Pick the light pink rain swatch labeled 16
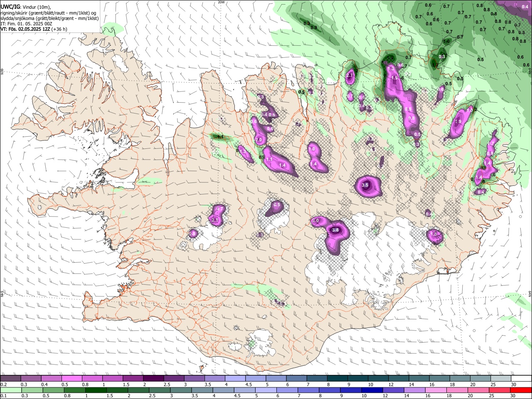This screenshot has width=532, height=399. coord(436,390)
